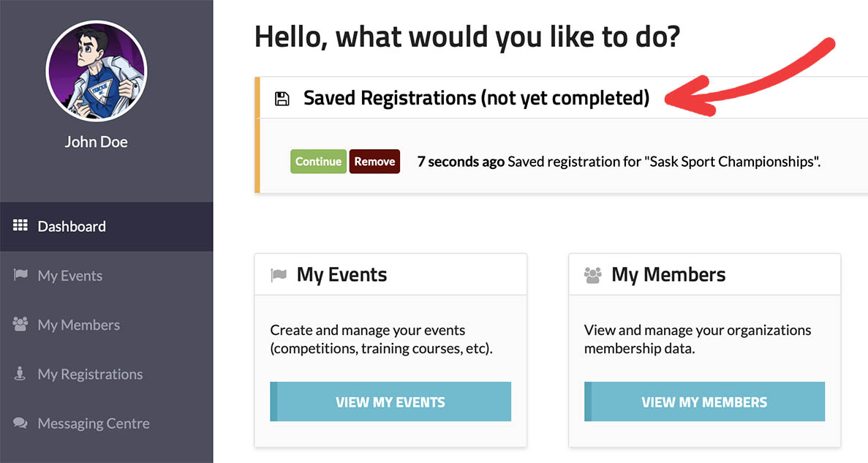Screen dimensions: 868x463
Task: Click the Messaging Centre chat bubbles icon
Action: tap(20, 423)
